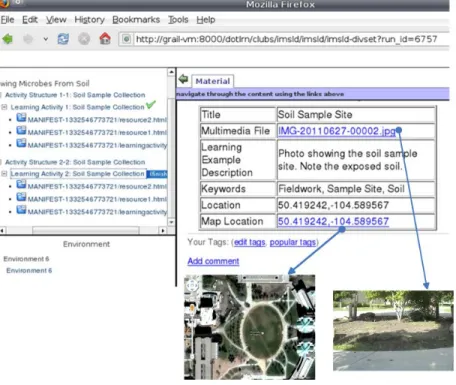
Task: Click tree panel scroll up arrow
Action: pyautogui.click(x=171, y=72)
